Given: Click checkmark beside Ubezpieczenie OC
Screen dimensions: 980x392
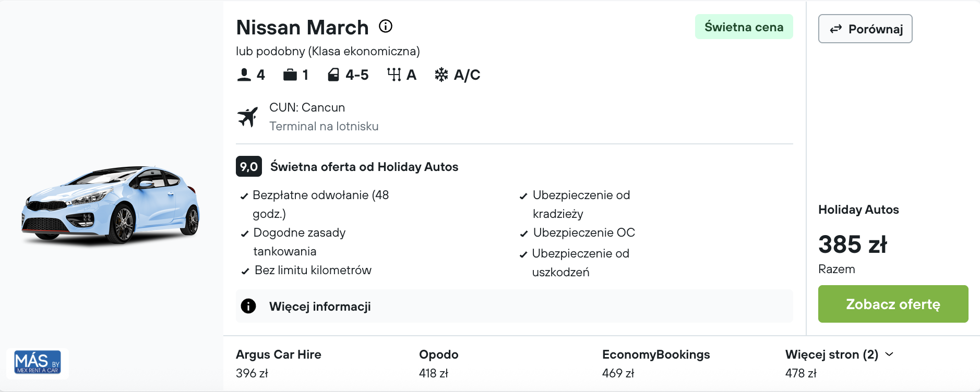Looking at the screenshot, I should (524, 234).
